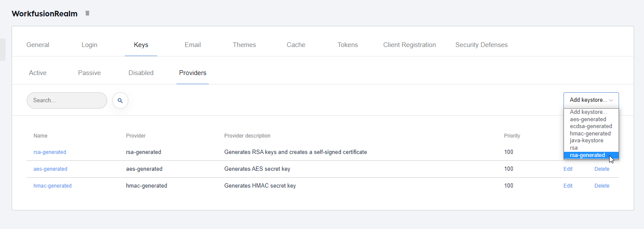
Task: Show the Disabled keys sub-tab
Action: click(141, 73)
